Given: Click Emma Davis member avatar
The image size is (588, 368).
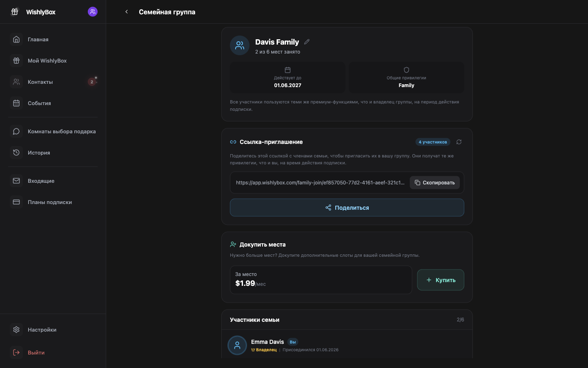Looking at the screenshot, I should click(237, 346).
